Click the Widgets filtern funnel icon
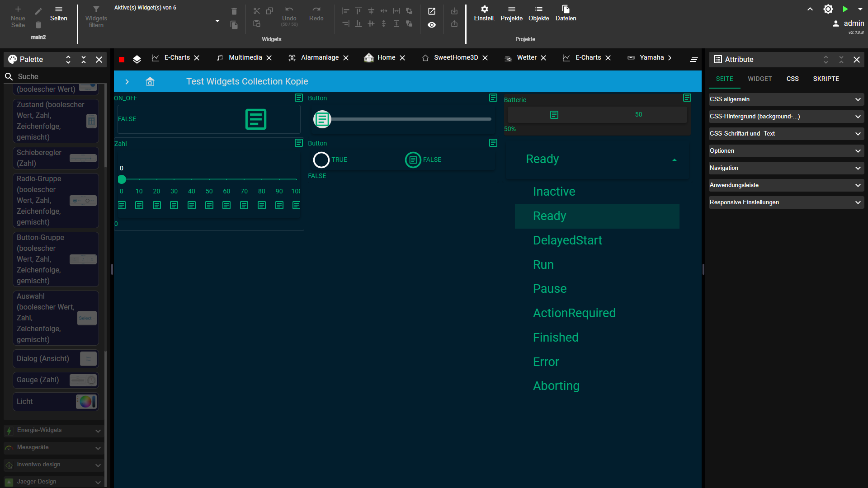This screenshot has width=868, height=488. point(96,9)
